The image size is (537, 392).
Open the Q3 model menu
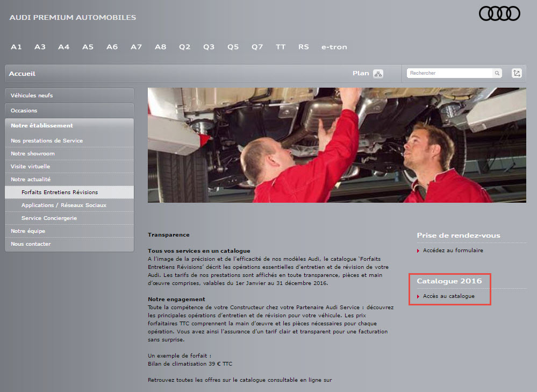209,47
